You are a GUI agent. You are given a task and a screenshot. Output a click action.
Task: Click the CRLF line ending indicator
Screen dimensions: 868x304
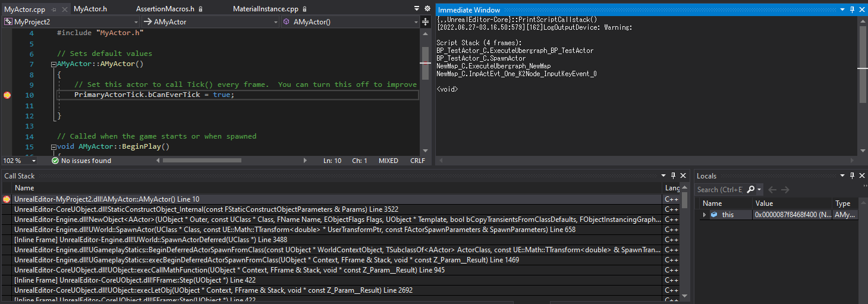point(417,161)
